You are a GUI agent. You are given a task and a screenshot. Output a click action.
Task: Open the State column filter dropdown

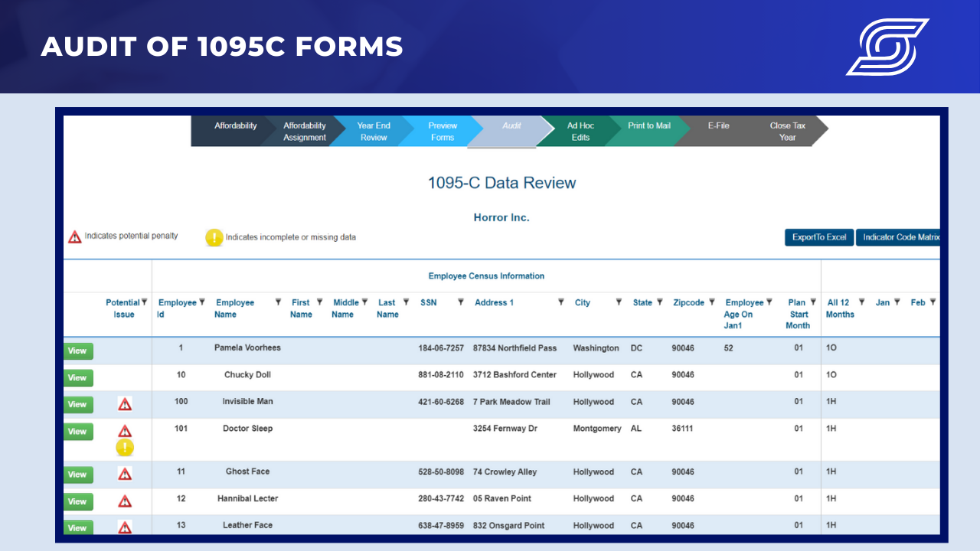pyautogui.click(x=659, y=302)
